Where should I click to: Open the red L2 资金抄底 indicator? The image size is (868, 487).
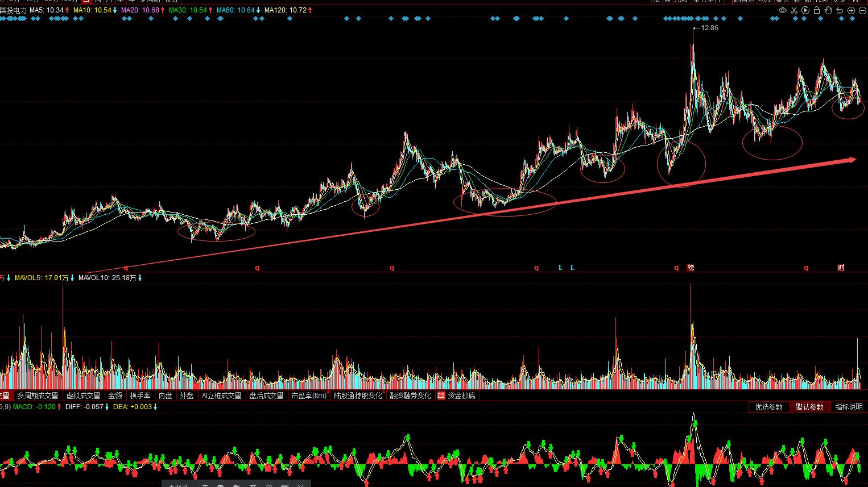pyautogui.click(x=456, y=396)
